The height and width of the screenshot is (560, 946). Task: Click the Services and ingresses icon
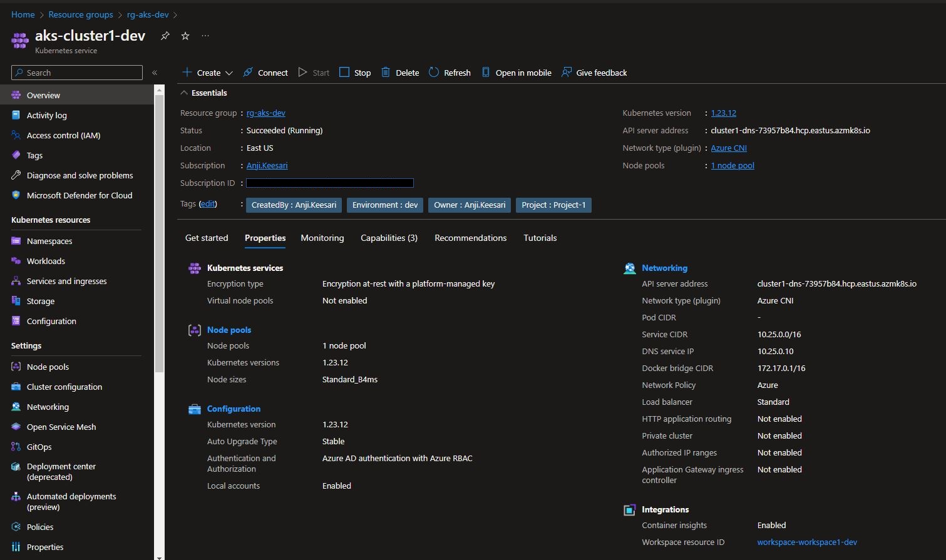tap(16, 281)
